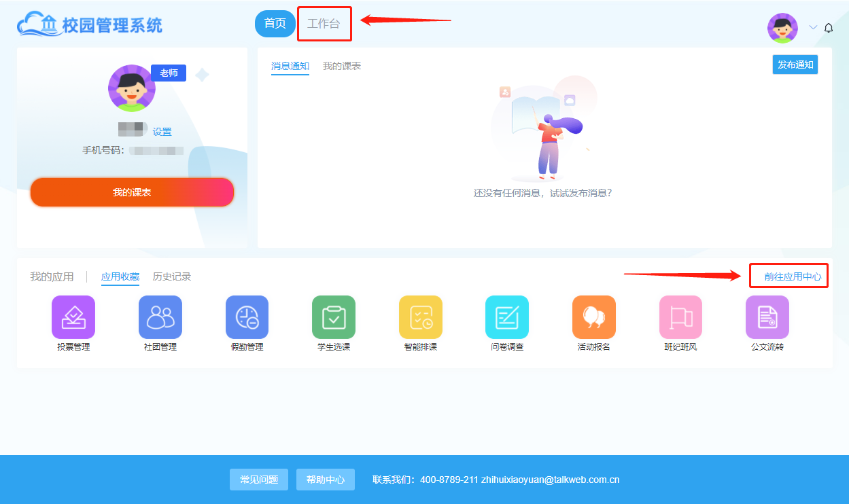Click the 设置 settings link beside the name

pyautogui.click(x=162, y=132)
